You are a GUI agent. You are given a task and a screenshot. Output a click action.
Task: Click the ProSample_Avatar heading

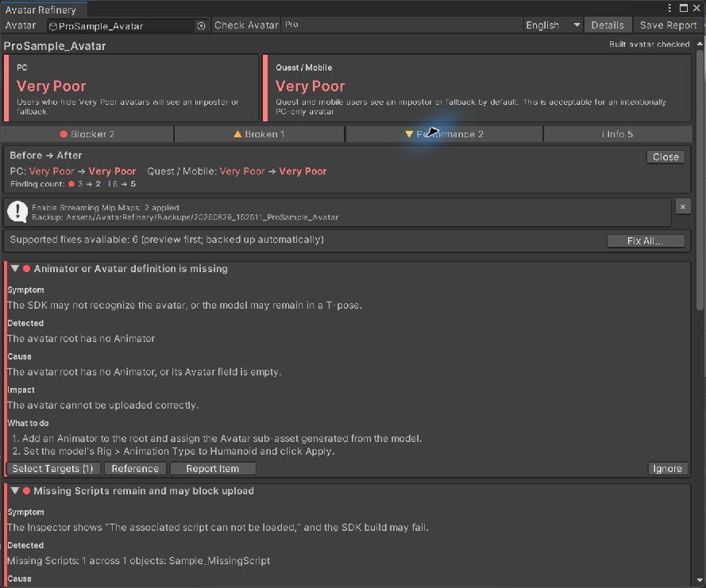(55, 46)
